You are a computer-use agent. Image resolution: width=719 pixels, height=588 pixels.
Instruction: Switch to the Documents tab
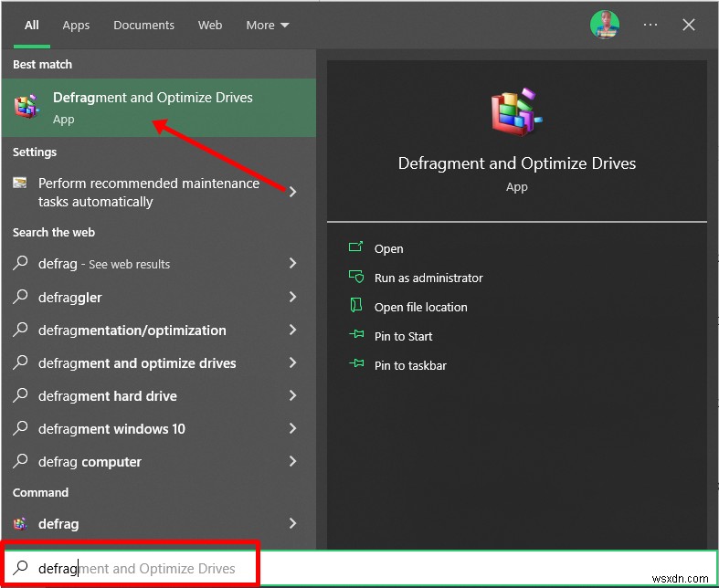tap(143, 26)
